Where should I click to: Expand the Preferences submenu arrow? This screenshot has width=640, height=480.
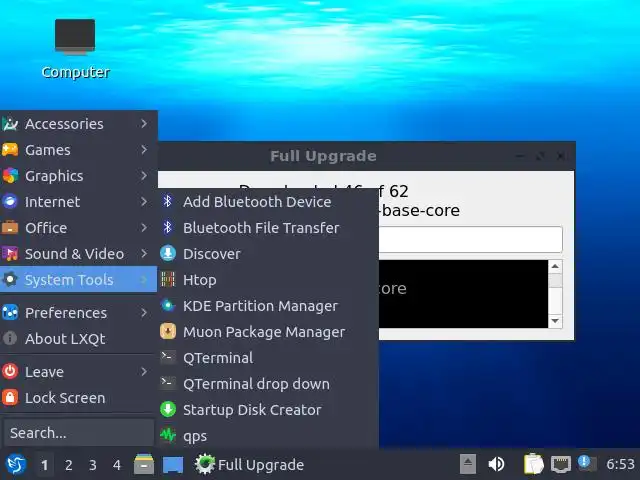[144, 313]
